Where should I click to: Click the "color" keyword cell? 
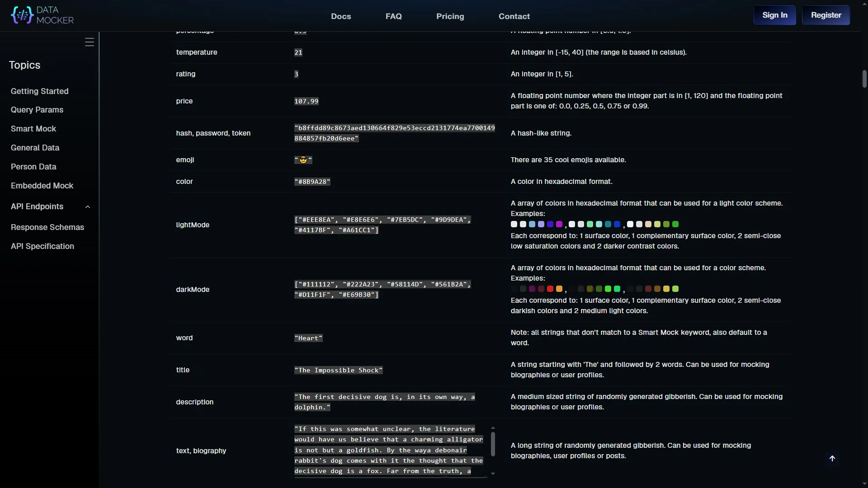(x=184, y=182)
